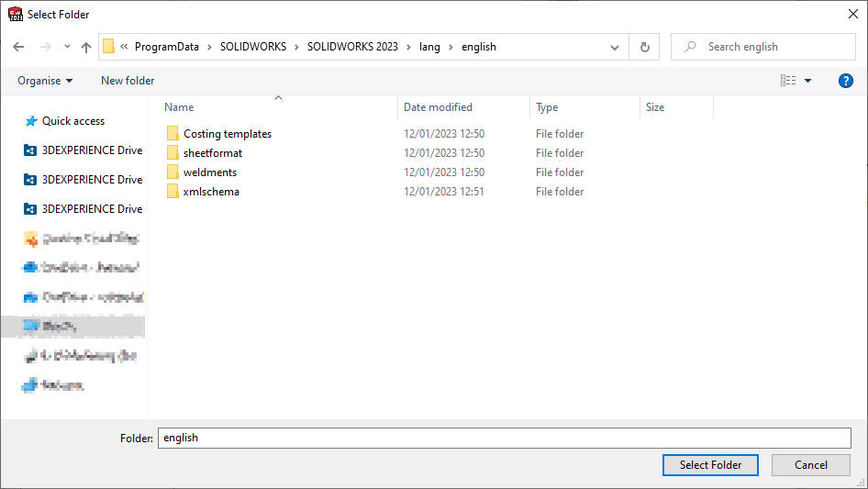Image resolution: width=868 pixels, height=489 pixels.
Task: Expand the view options dropdown arrow
Action: click(808, 81)
